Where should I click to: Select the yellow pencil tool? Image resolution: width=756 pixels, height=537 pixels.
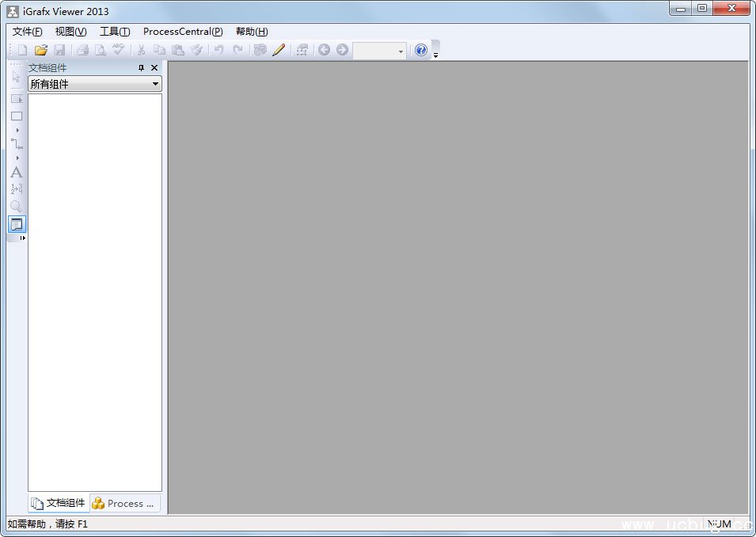pyautogui.click(x=279, y=50)
